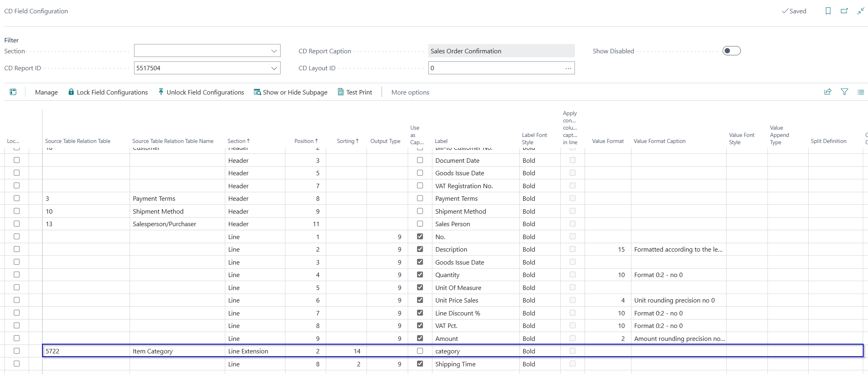Click the grid table icon left of Manage

click(13, 92)
